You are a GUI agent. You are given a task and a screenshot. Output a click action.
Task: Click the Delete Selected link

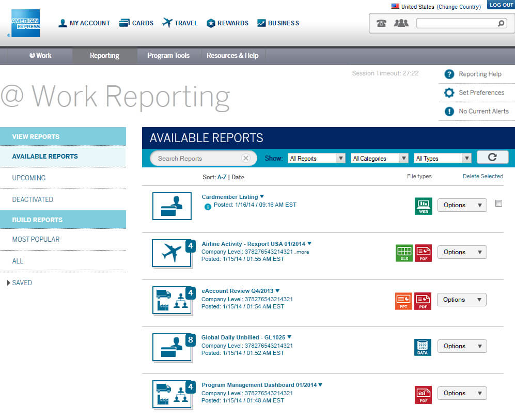click(x=482, y=176)
